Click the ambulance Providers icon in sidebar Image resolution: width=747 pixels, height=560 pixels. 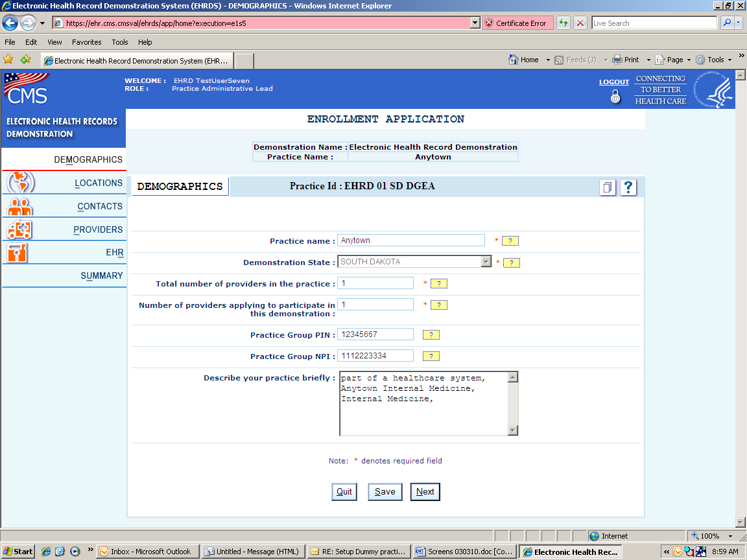(19, 229)
